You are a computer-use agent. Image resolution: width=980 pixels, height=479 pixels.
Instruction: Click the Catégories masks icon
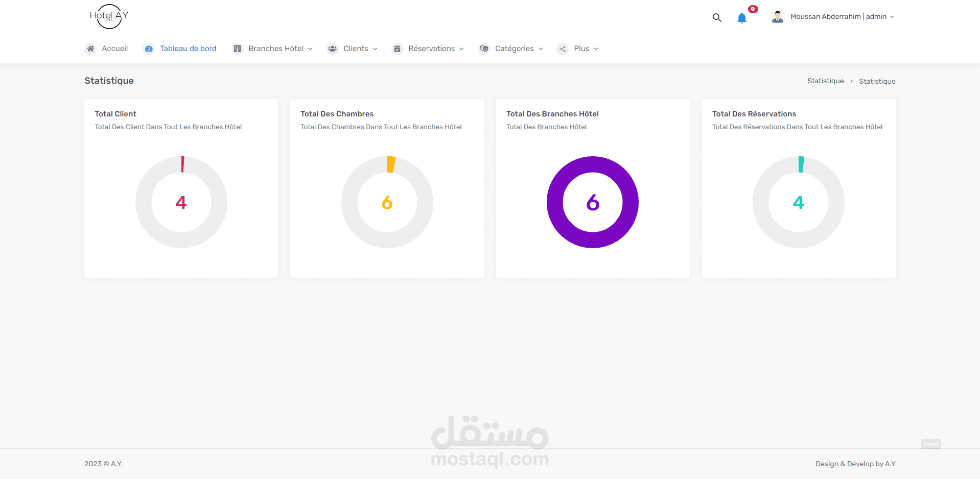point(484,49)
